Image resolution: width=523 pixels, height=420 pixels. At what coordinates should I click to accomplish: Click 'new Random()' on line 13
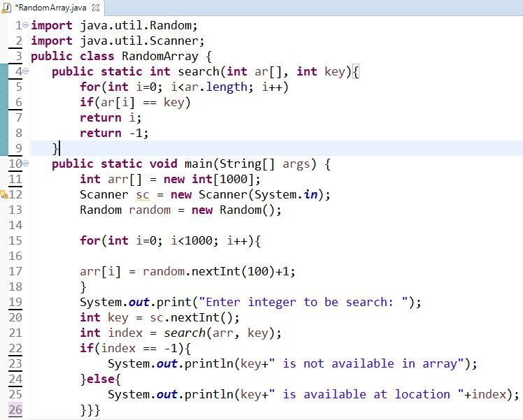click(234, 210)
